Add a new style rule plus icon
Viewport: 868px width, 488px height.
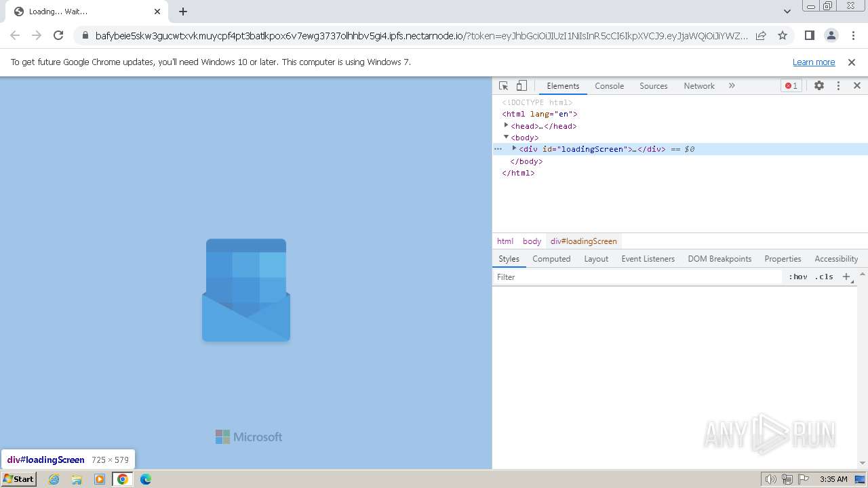pos(846,277)
